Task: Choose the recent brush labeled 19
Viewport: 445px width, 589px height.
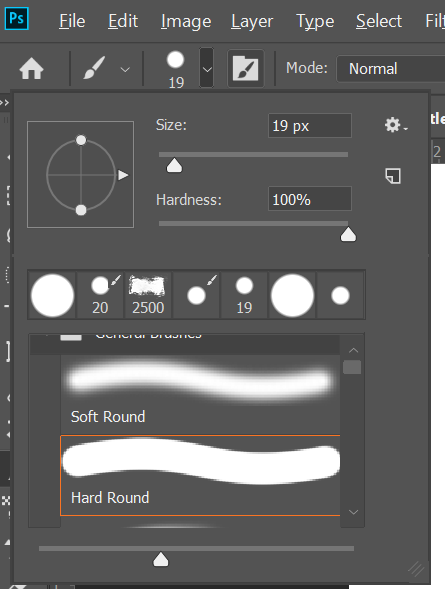Action: point(244,295)
